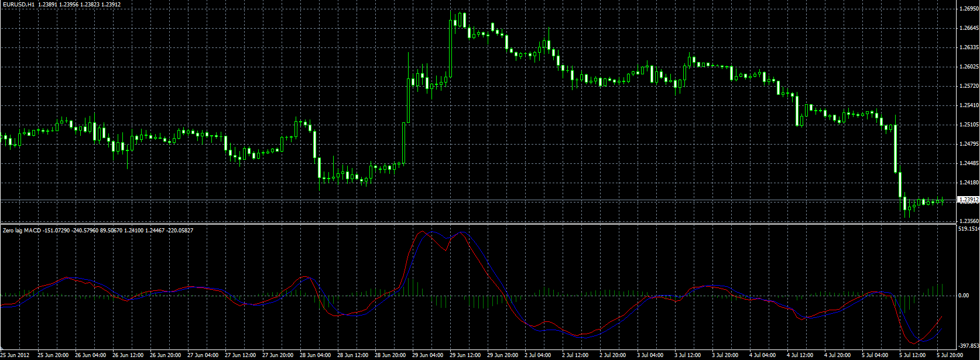Click price scale value 1.25410
The width and height of the screenshot is (980, 360).
coord(968,105)
